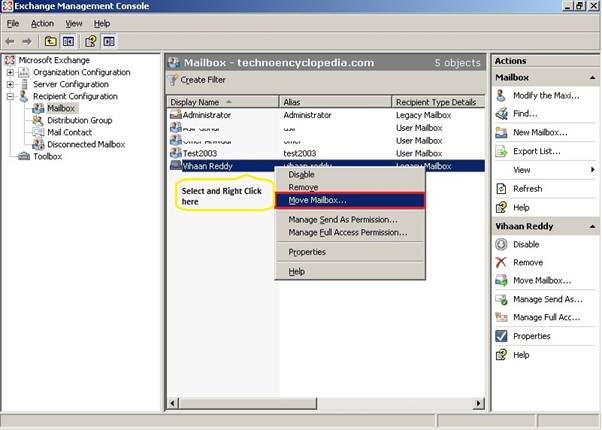Choose Move Mailbox... from context menu
Screen dimensions: 602x430
pos(350,200)
